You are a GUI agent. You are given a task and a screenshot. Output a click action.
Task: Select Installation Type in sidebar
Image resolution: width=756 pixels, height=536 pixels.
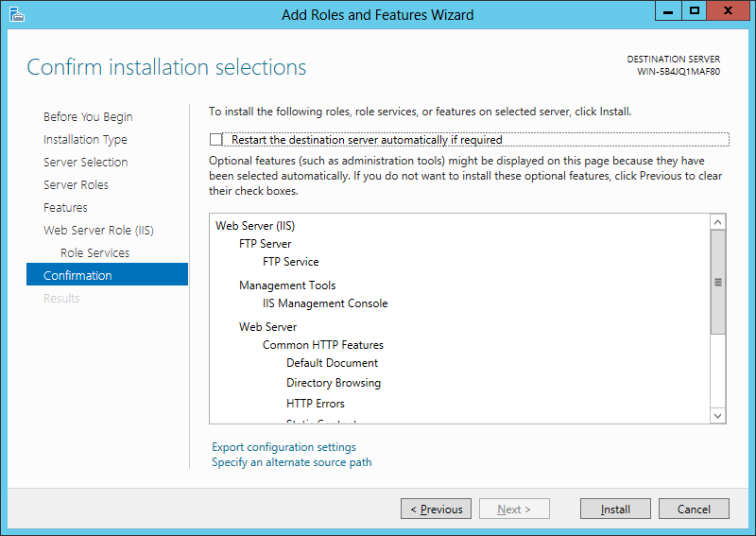(85, 140)
